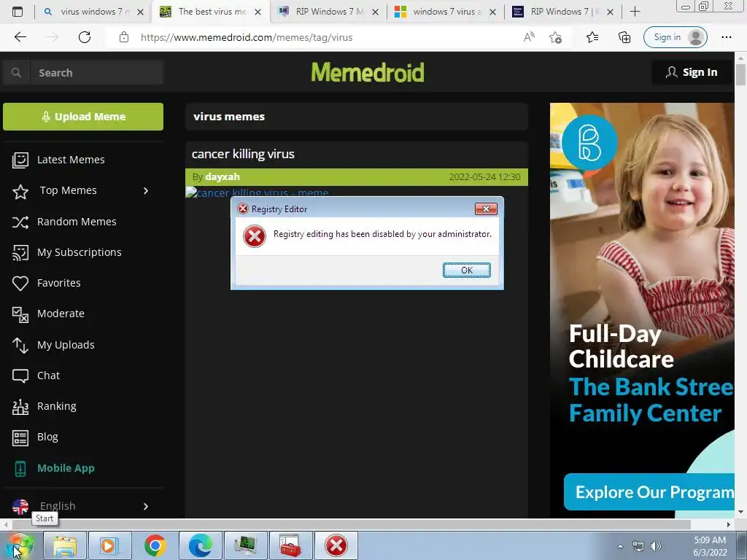Open cancer killing virus meme title
The width and height of the screenshot is (747, 560).
(243, 154)
